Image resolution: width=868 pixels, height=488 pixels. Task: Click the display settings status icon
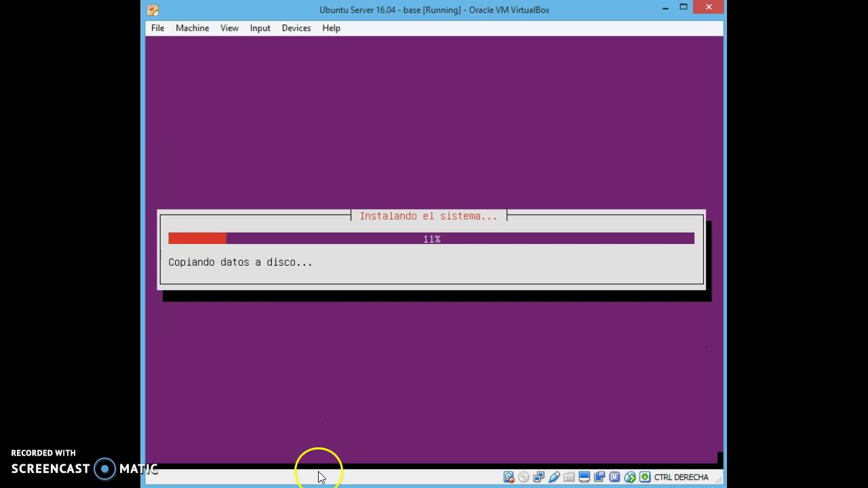[584, 477]
